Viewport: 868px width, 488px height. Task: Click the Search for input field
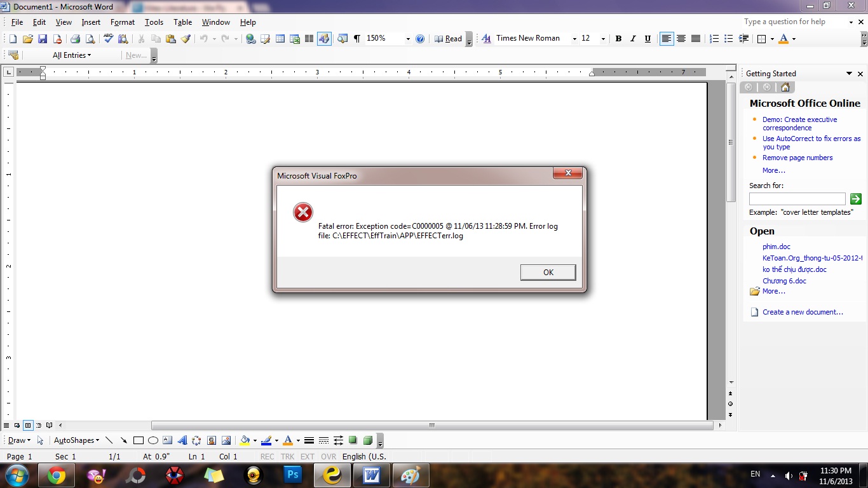(x=797, y=199)
